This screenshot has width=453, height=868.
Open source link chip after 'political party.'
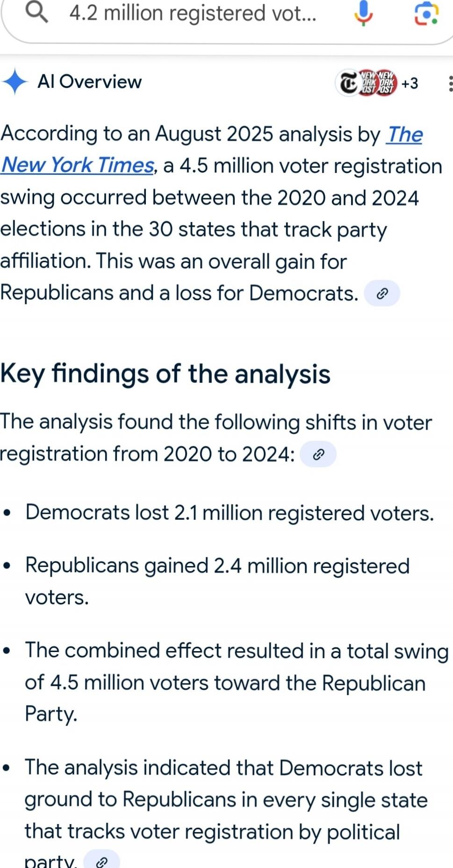tap(101, 861)
